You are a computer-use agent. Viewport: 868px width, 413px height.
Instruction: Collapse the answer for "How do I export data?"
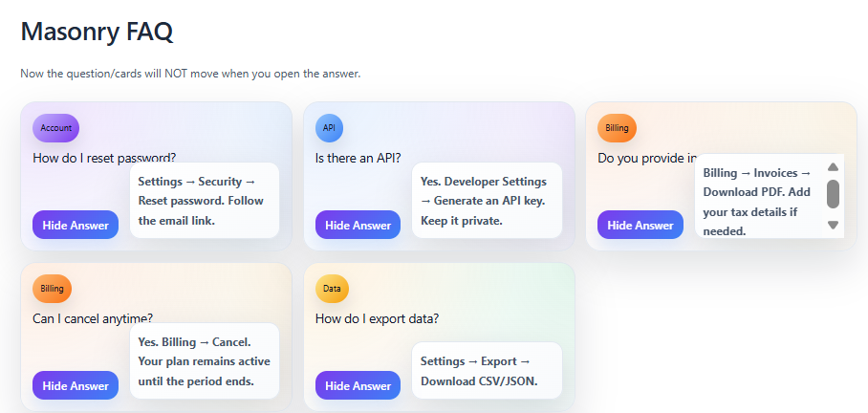pyautogui.click(x=358, y=386)
